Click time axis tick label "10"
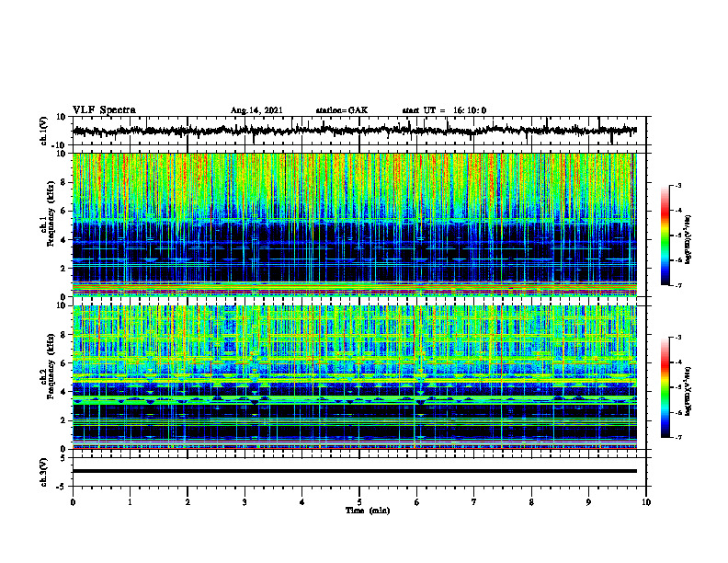Viewport: 728px width, 563px height. click(646, 502)
